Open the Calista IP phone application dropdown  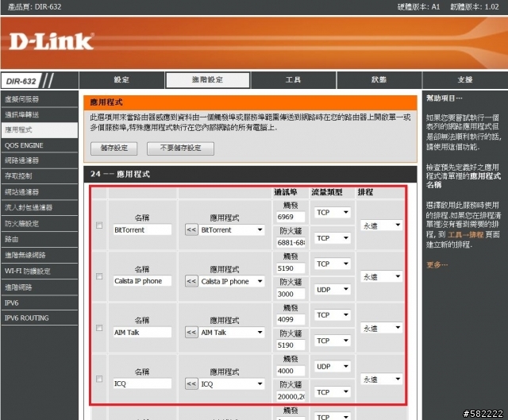coord(232,281)
